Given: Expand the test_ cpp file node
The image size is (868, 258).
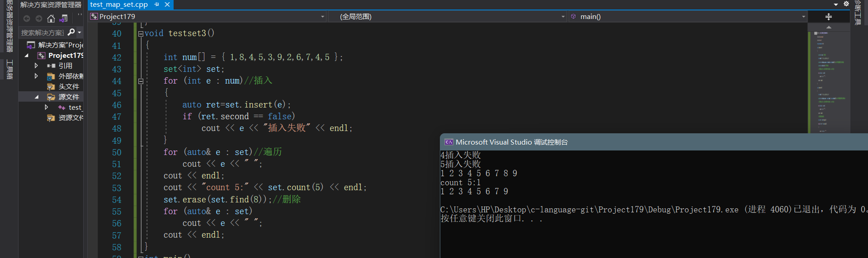Looking at the screenshot, I should pyautogui.click(x=46, y=107).
